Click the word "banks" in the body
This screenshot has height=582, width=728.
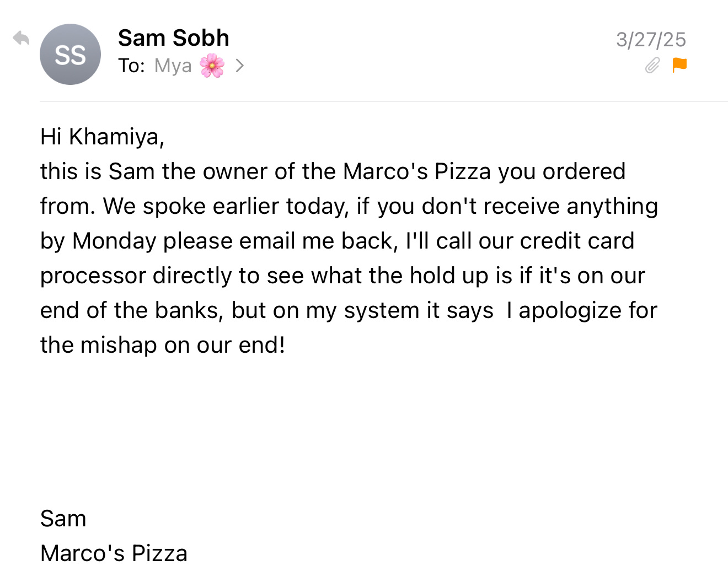(189, 310)
